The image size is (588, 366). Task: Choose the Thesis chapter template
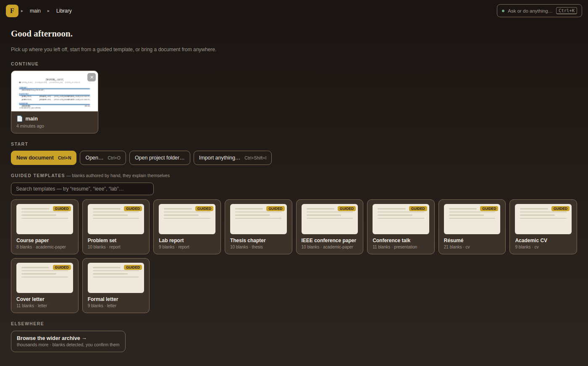coord(258,227)
